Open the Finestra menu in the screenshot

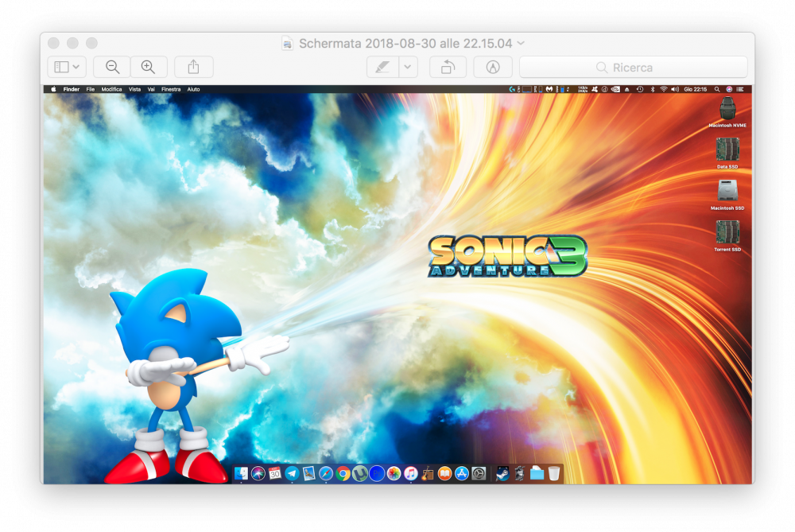pyautogui.click(x=171, y=89)
